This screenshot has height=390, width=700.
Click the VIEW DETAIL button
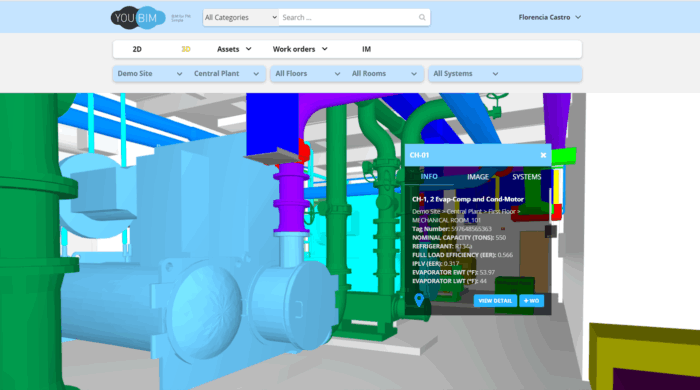pos(495,301)
